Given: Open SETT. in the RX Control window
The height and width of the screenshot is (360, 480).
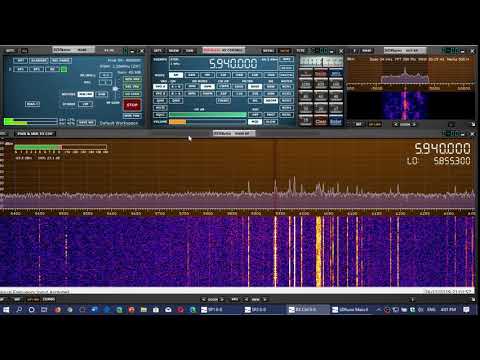Looking at the screenshot, I should pos(157,51).
